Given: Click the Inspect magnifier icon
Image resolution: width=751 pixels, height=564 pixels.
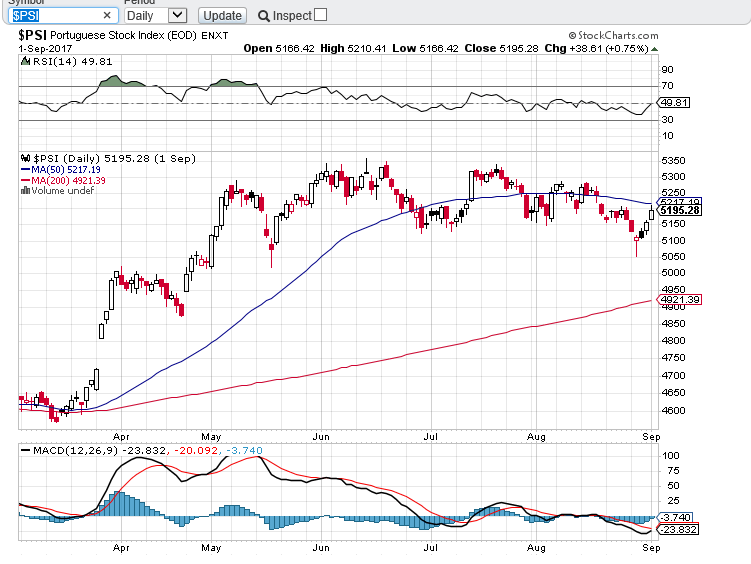Looking at the screenshot, I should coord(263,16).
